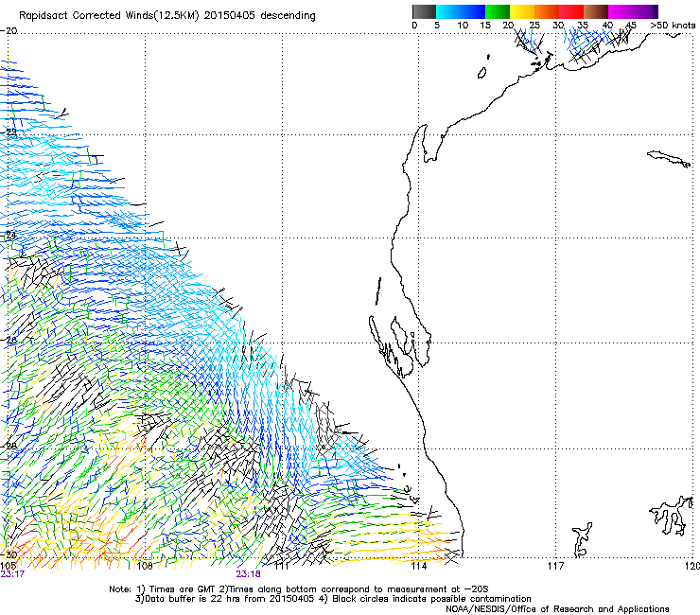Click the longitude label '117'
The height and width of the screenshot is (615, 700).
coord(555,567)
